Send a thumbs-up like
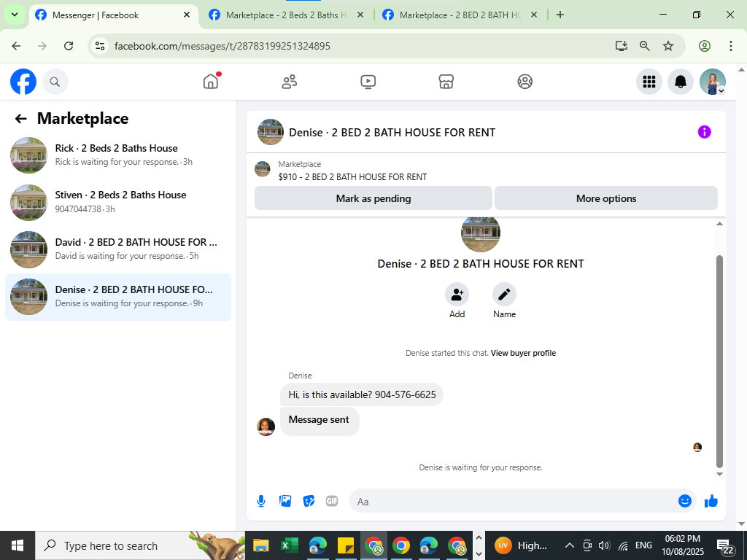The width and height of the screenshot is (747, 560). tap(711, 501)
